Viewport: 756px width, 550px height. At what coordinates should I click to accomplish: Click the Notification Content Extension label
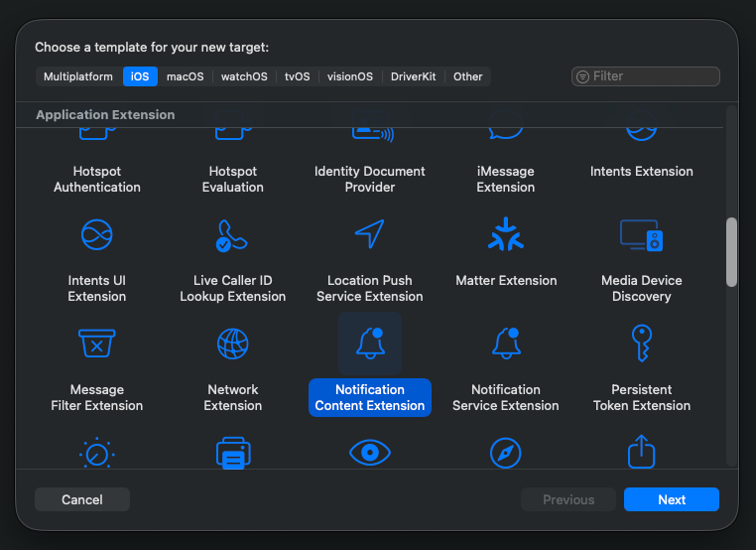pos(370,397)
